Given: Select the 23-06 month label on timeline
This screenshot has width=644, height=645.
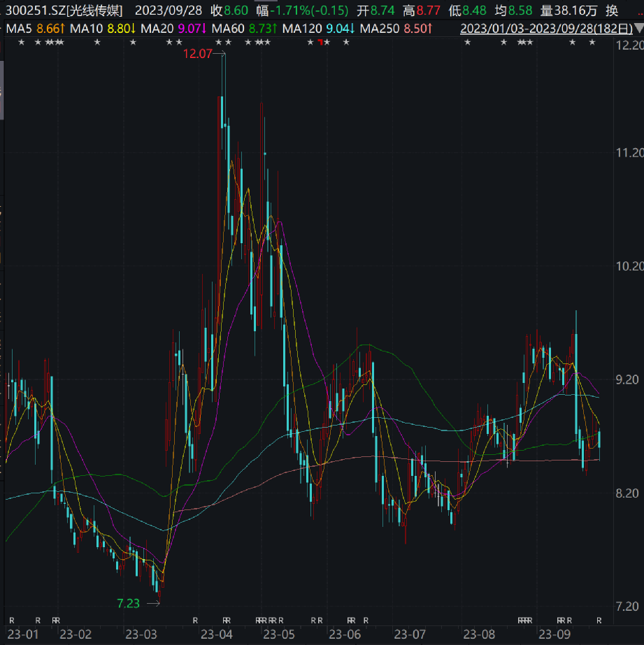Looking at the screenshot, I should [345, 635].
